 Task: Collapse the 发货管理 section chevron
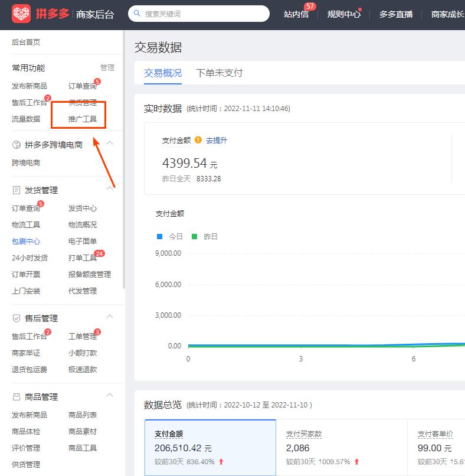point(110,188)
